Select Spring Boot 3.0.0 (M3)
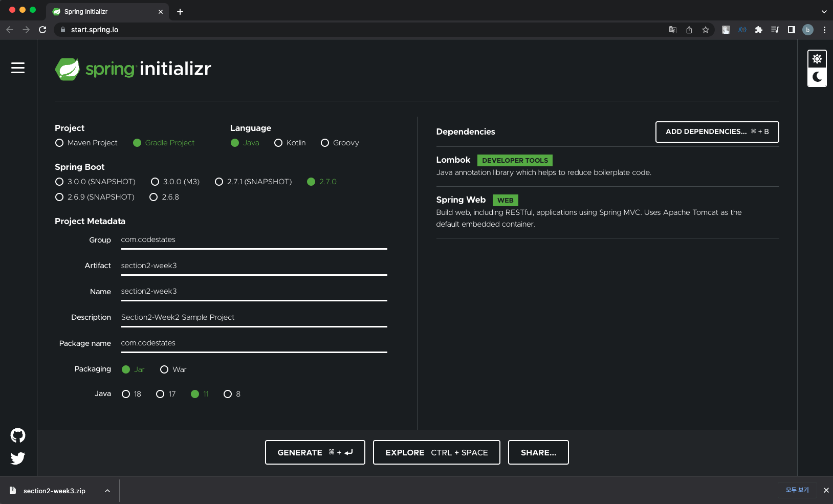 pos(175,182)
